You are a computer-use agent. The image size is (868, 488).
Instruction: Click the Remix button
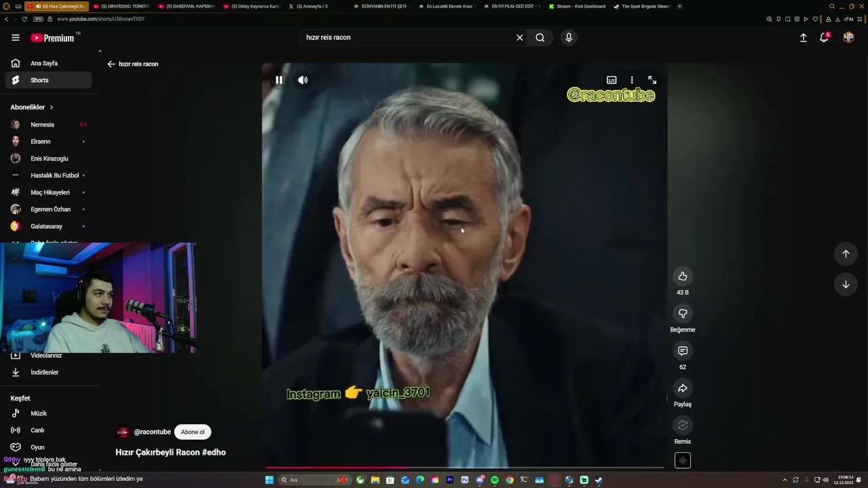tap(683, 425)
